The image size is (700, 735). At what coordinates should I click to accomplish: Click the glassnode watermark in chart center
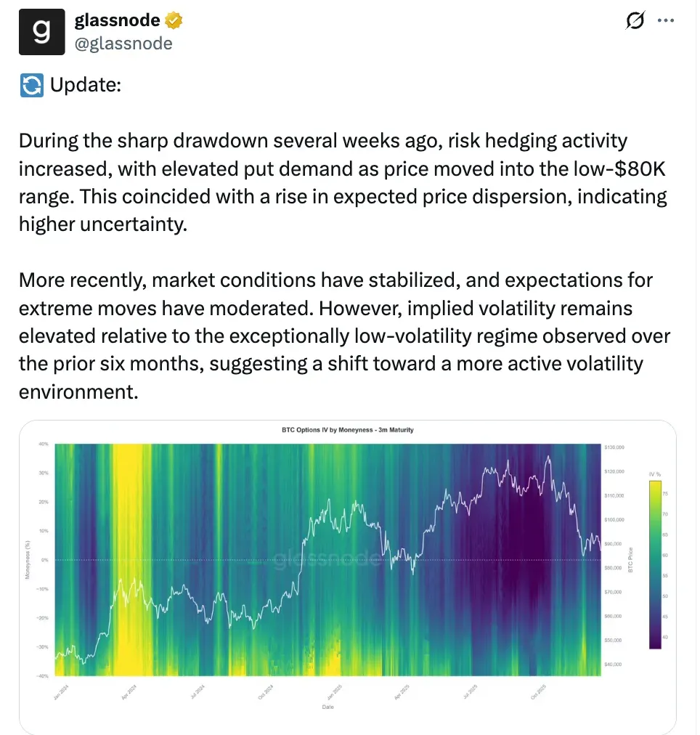[x=327, y=558]
